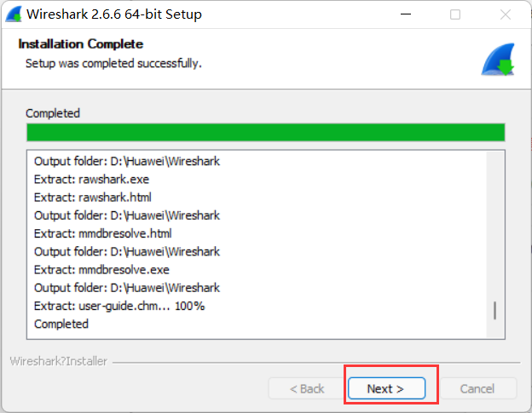This screenshot has height=413, width=532.
Task: Select the final 'Completed' log line
Action: click(61, 324)
